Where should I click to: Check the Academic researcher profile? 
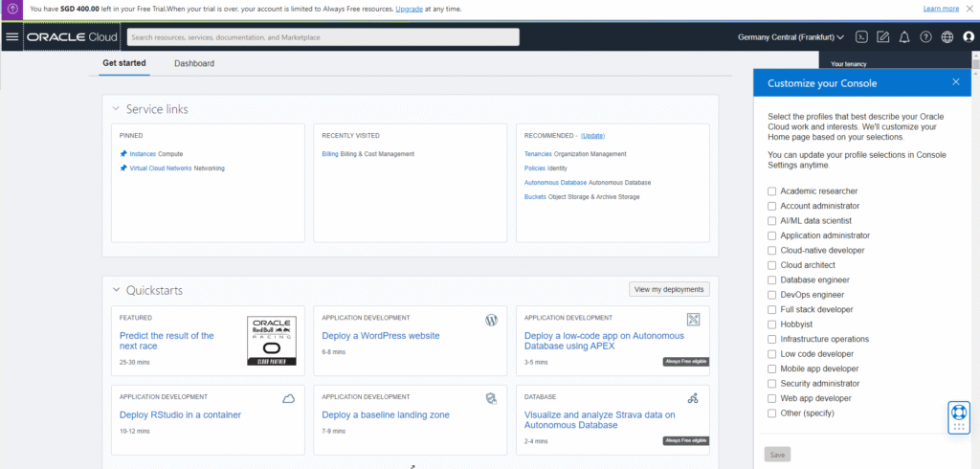(772, 191)
